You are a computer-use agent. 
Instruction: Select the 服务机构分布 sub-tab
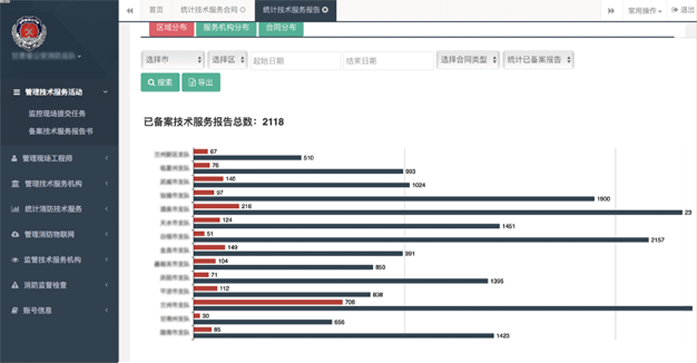coord(226,28)
